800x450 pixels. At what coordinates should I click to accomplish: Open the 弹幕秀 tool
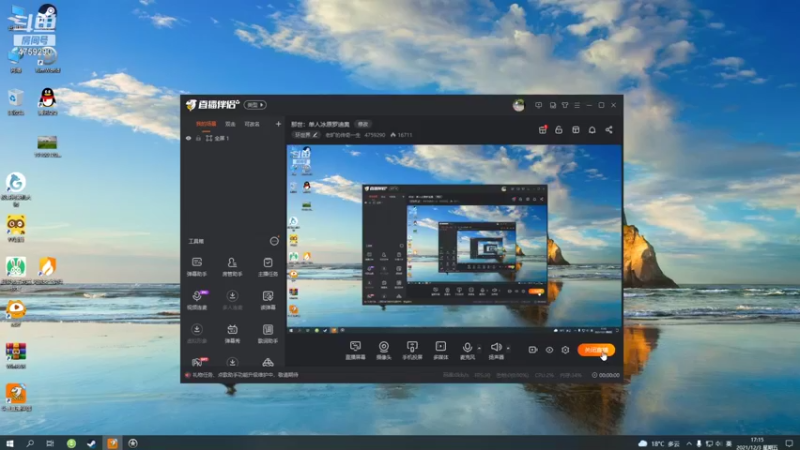(x=232, y=334)
